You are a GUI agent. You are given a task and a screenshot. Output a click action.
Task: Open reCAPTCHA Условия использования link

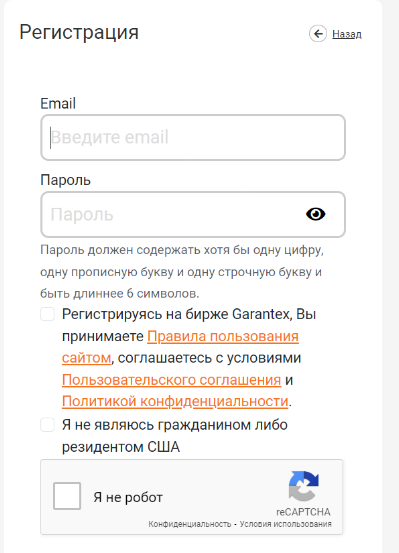(286, 524)
